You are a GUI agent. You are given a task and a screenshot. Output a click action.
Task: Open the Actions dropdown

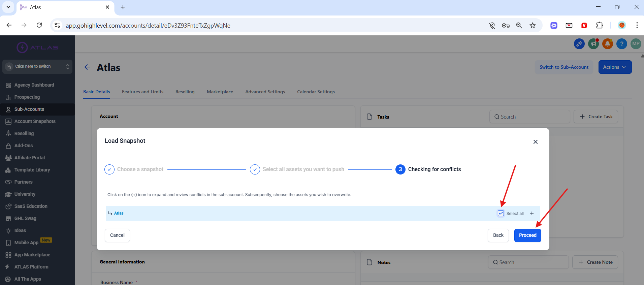(x=615, y=67)
